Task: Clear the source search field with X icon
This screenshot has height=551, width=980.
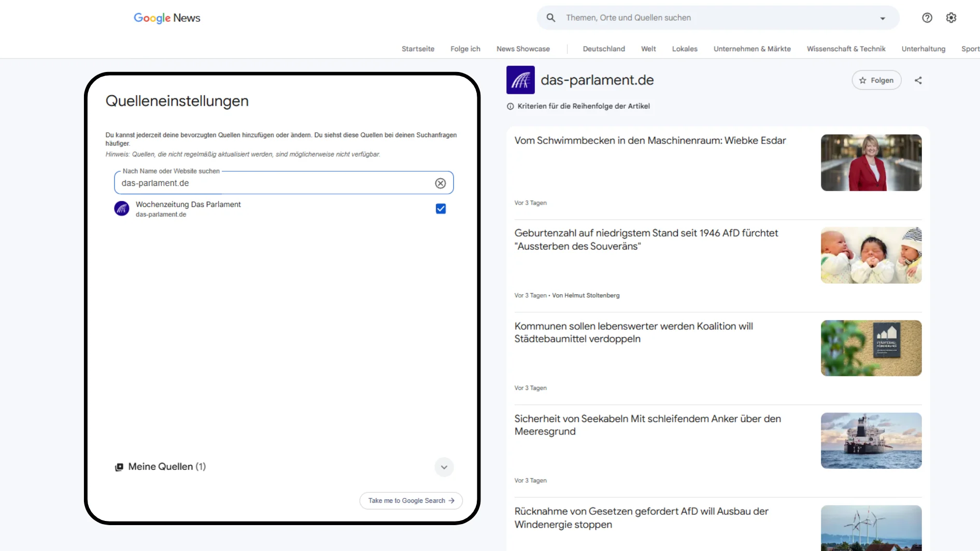Action: pos(440,183)
